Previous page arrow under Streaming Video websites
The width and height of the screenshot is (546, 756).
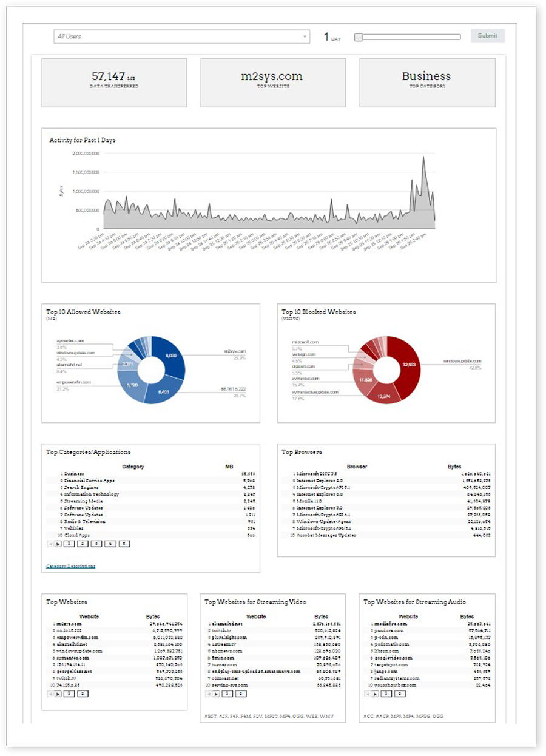pos(209,693)
